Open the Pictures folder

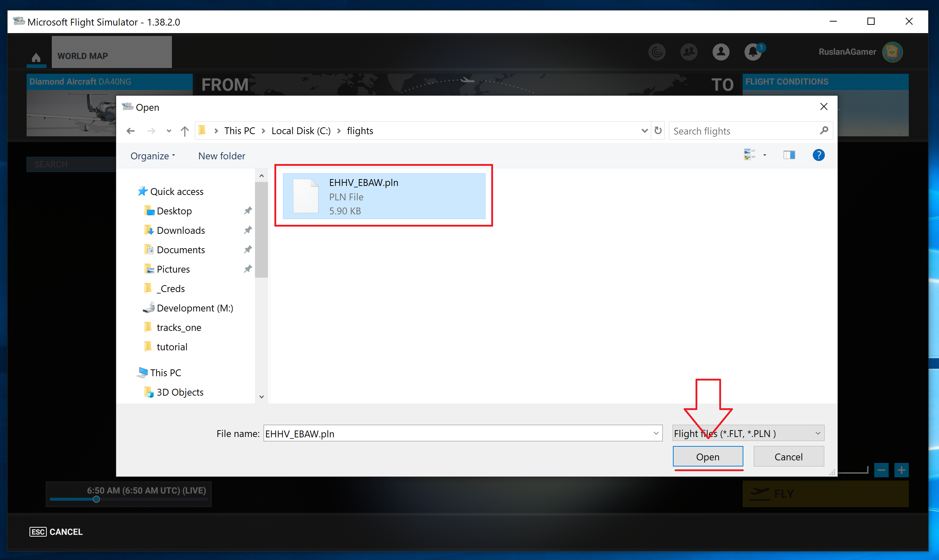click(x=167, y=269)
